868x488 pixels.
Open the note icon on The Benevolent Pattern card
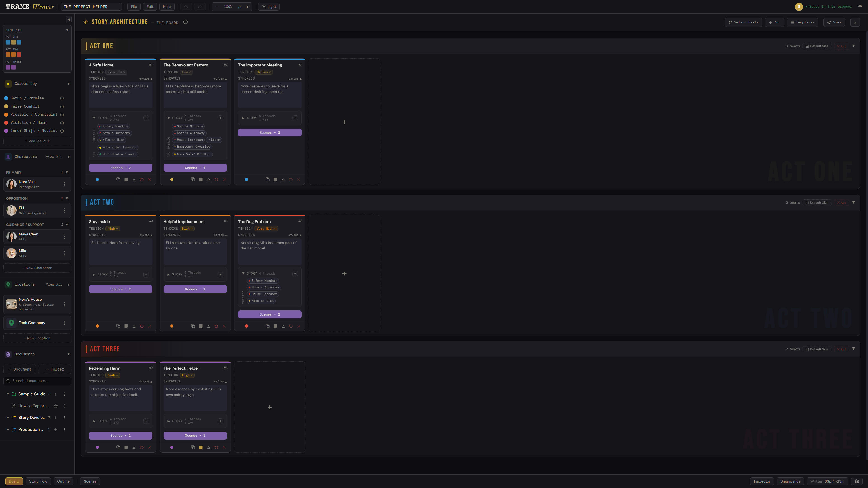click(201, 180)
